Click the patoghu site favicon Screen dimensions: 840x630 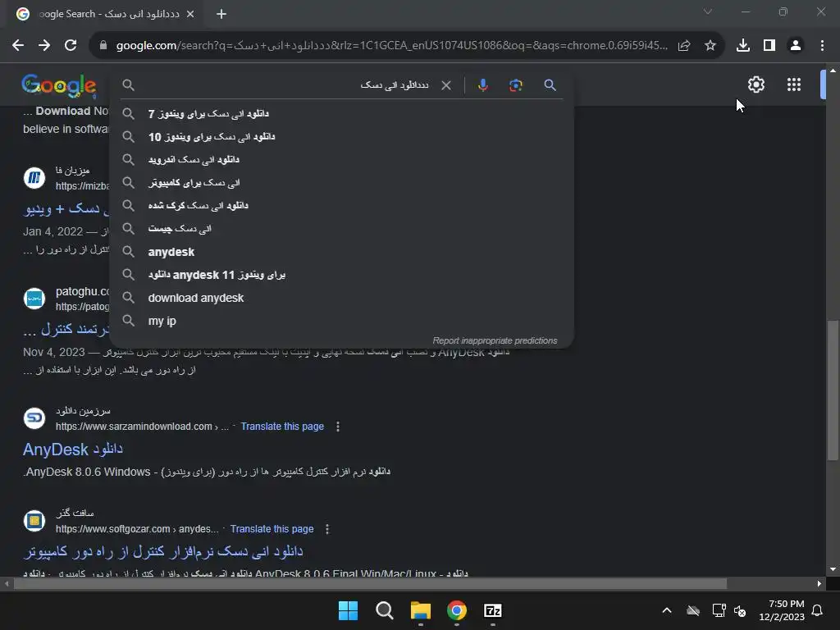(34, 299)
